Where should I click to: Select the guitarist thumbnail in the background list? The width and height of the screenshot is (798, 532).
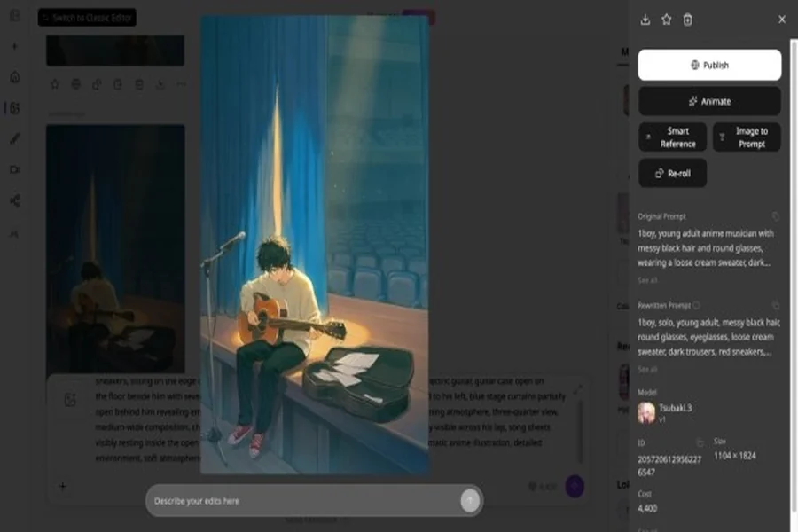(115, 248)
